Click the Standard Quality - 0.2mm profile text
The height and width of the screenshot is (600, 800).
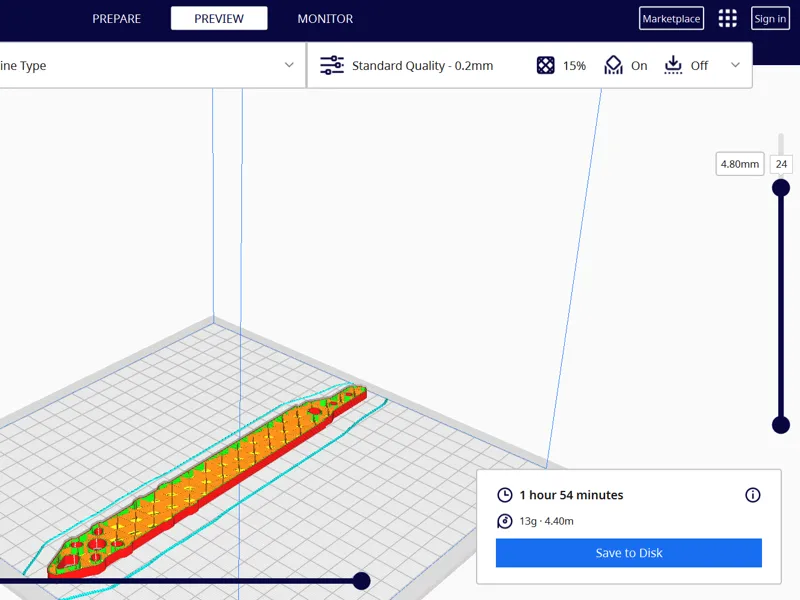pos(422,66)
